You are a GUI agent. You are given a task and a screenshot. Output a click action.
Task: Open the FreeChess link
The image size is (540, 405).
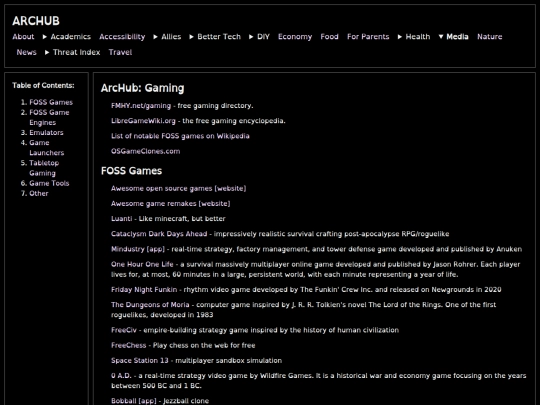point(128,345)
